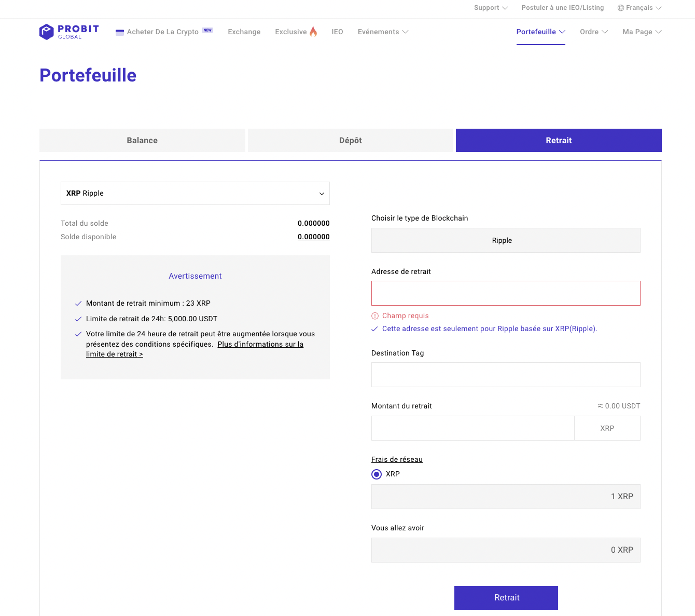Navigate to the IEO page

click(x=337, y=32)
